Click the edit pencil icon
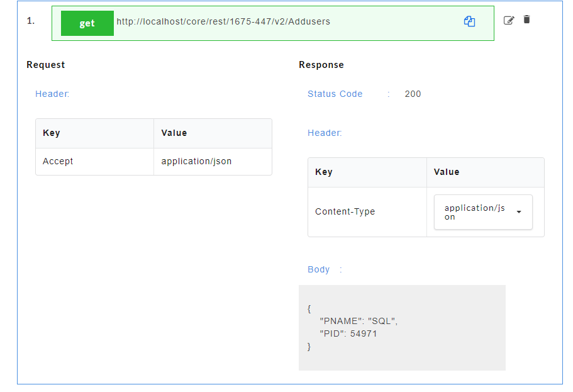 509,20
